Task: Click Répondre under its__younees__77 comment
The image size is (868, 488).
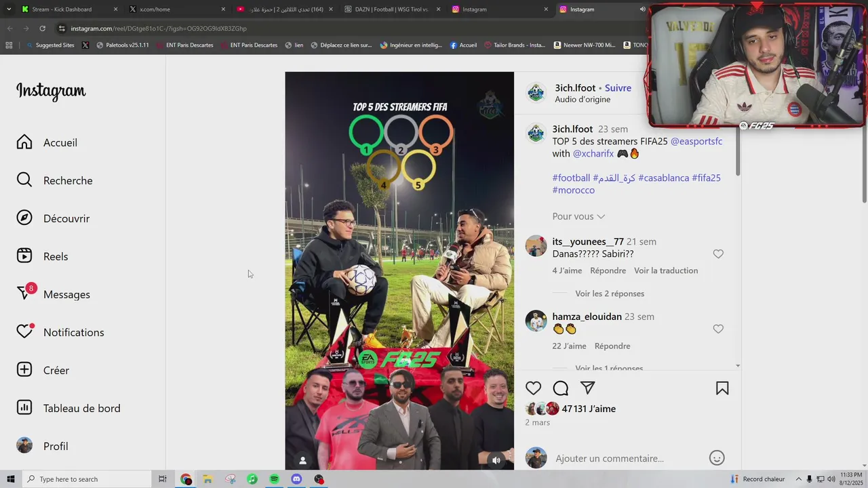Action: [x=608, y=270]
